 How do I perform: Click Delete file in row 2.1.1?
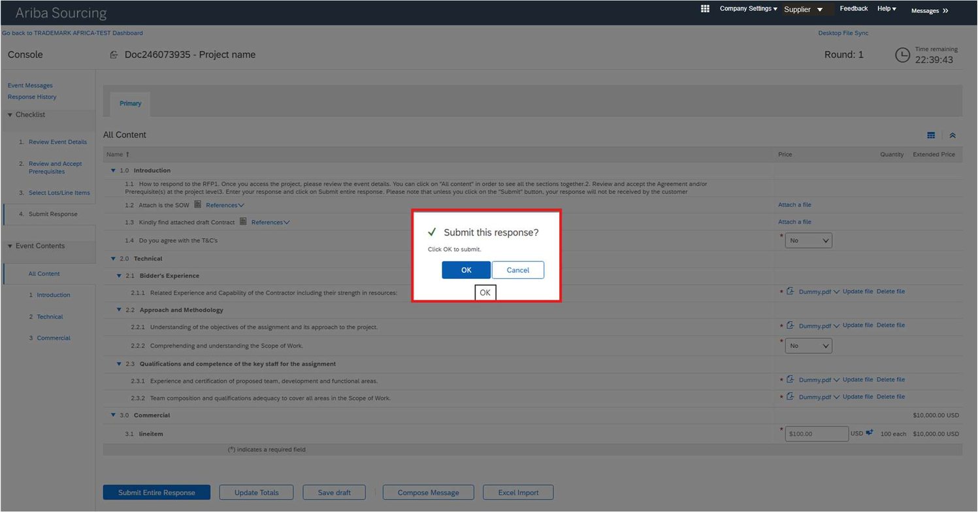coord(890,291)
